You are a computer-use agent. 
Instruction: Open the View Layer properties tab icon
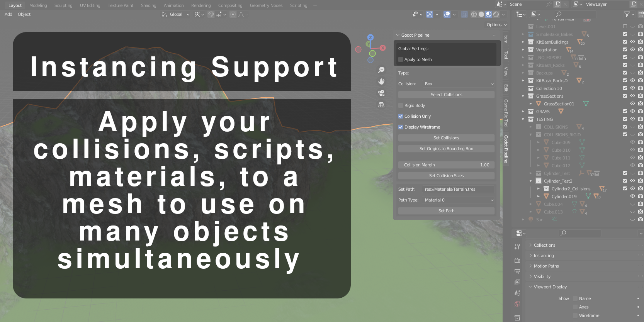point(517,282)
